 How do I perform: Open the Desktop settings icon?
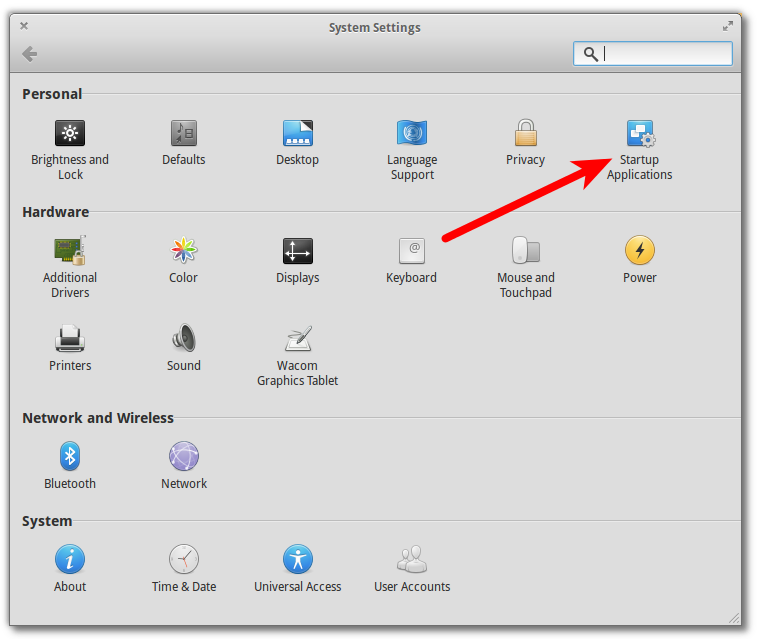point(298,133)
